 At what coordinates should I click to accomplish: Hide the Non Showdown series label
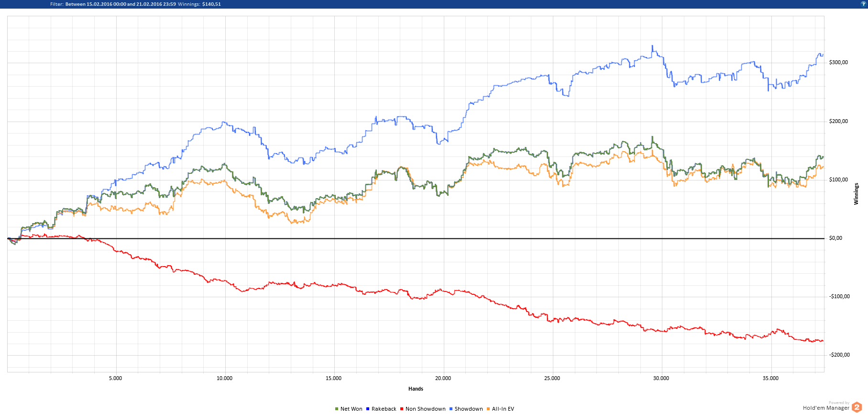pos(426,409)
